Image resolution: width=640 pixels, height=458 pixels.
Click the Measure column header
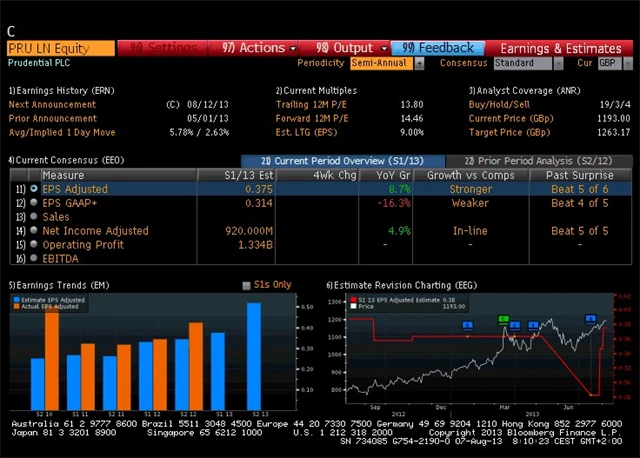click(x=118, y=175)
